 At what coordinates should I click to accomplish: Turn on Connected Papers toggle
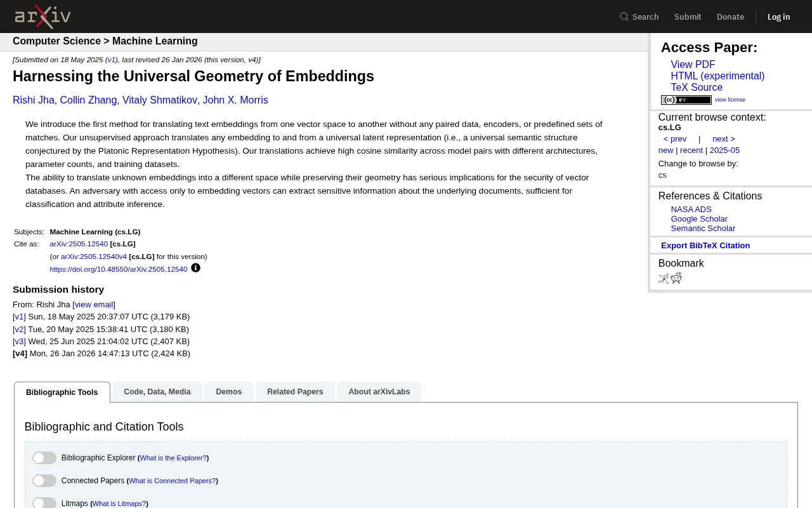point(44,481)
